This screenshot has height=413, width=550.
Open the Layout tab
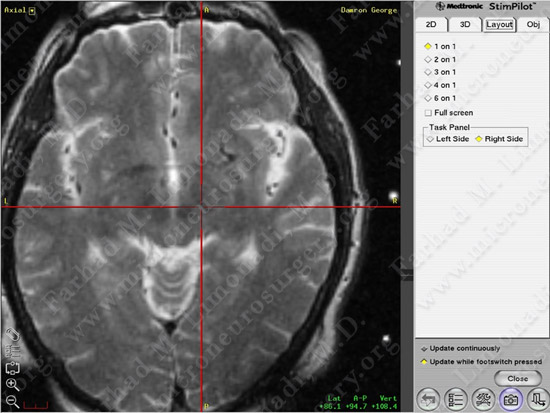tap(499, 25)
